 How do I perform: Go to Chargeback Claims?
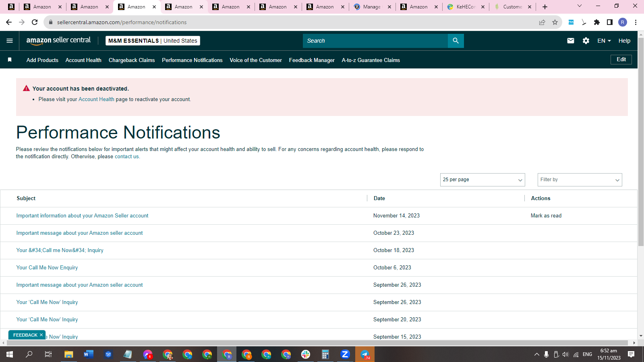pos(132,60)
